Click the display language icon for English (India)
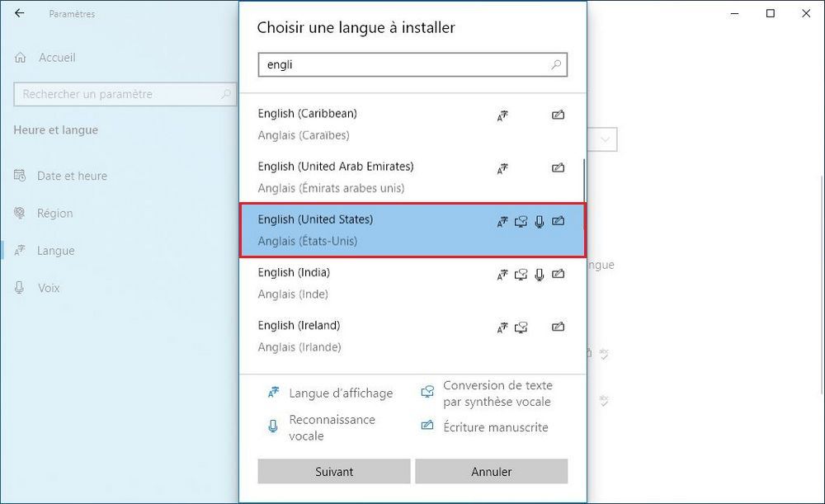 pyautogui.click(x=502, y=275)
